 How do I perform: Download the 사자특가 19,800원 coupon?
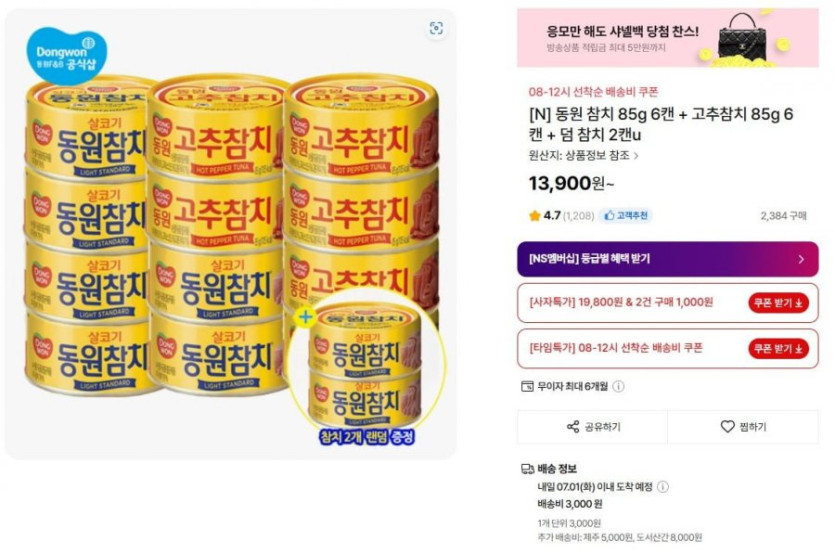point(778,303)
